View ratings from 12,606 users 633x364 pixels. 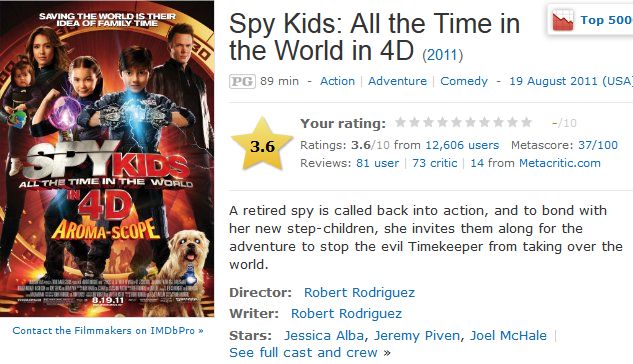click(x=462, y=145)
